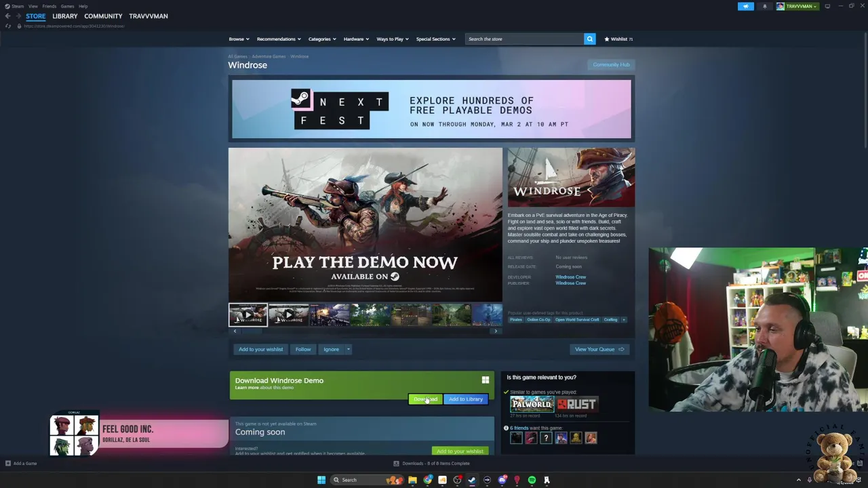Viewport: 868px width, 488px height.
Task: Expand the Ways to Play dropdown
Action: (x=393, y=39)
